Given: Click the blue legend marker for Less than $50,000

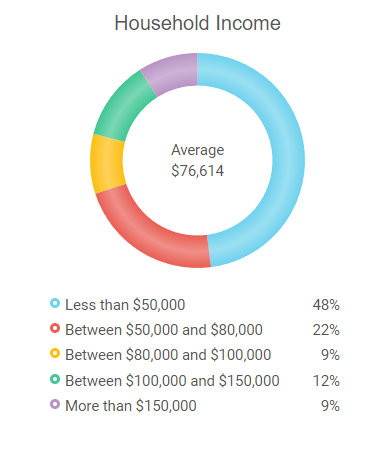Looking at the screenshot, I should pos(55,303).
